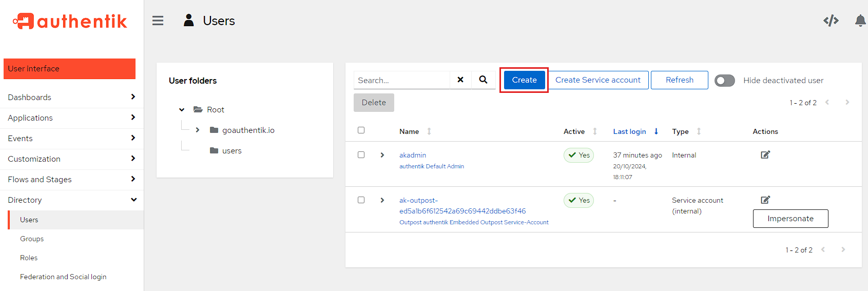This screenshot has height=291, width=868.
Task: Expand the akadmin row details
Action: 382,155
